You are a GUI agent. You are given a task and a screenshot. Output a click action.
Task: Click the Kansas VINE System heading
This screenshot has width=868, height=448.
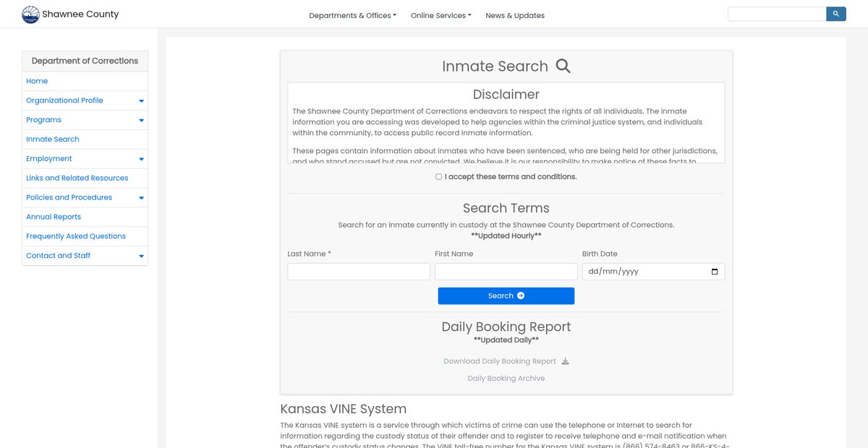point(344,409)
